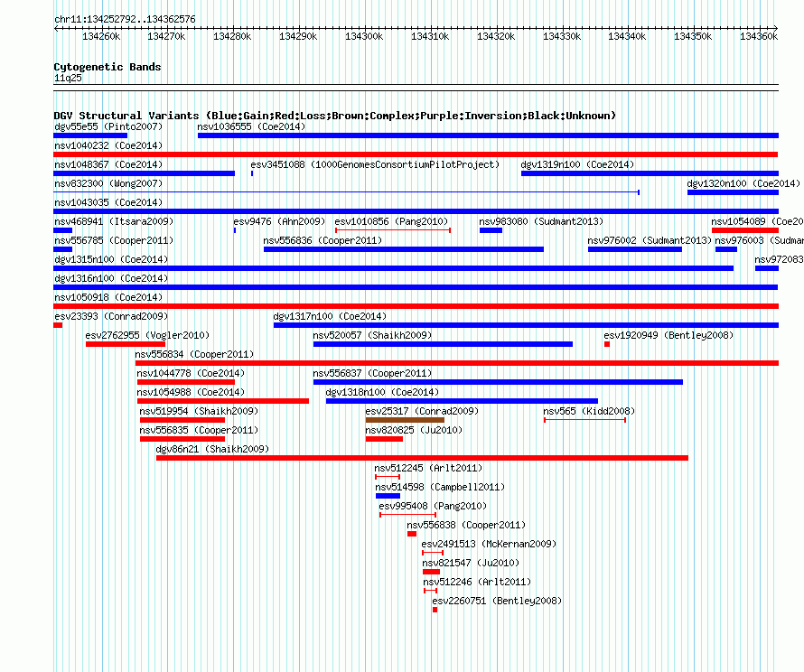
Task: Open the nsv1054988 (Coe2014) label
Action: click(x=191, y=392)
